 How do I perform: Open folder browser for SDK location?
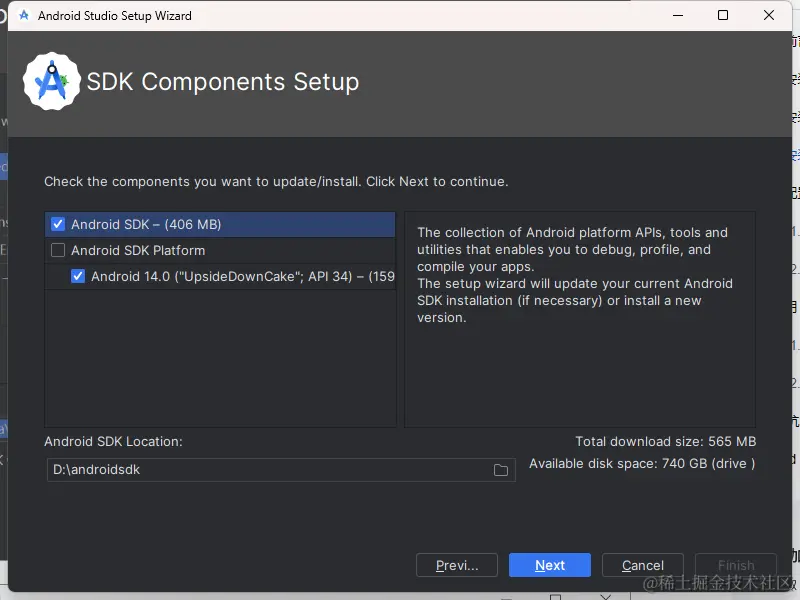(501, 470)
